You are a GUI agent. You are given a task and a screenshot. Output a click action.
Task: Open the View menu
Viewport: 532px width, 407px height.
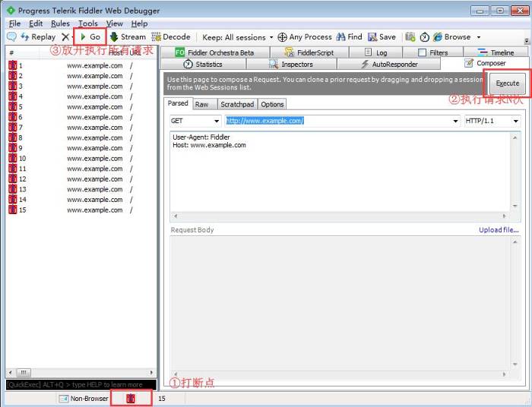pos(114,24)
